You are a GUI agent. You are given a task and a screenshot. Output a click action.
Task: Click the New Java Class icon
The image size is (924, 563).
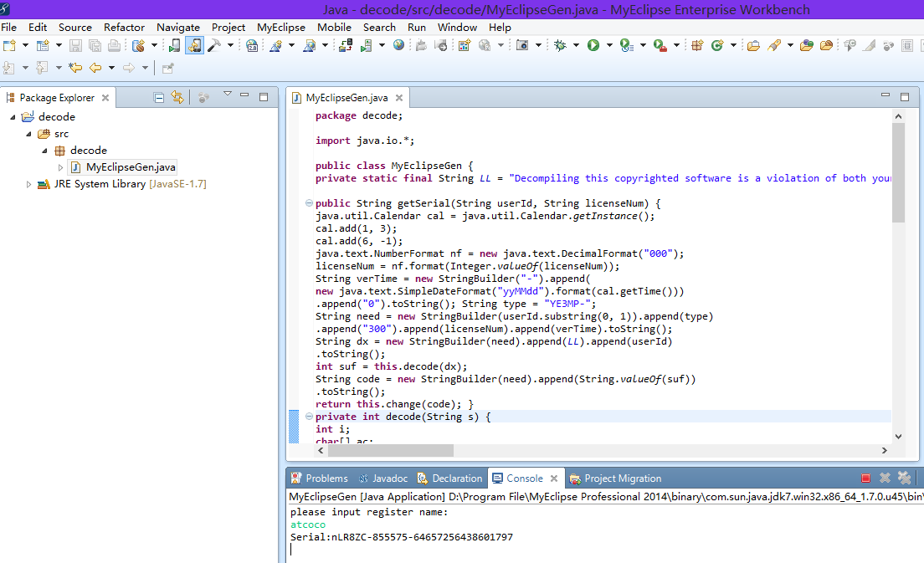tap(717, 45)
